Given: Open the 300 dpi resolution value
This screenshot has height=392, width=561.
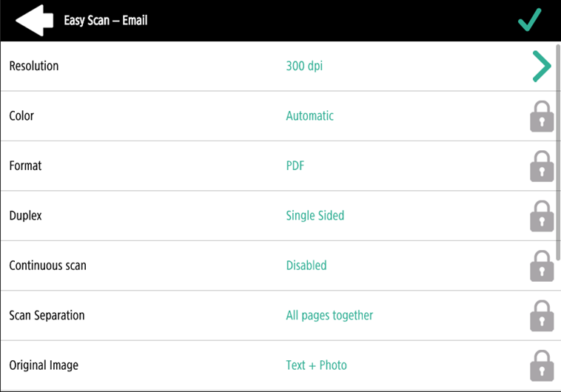Looking at the screenshot, I should pyautogui.click(x=304, y=66).
